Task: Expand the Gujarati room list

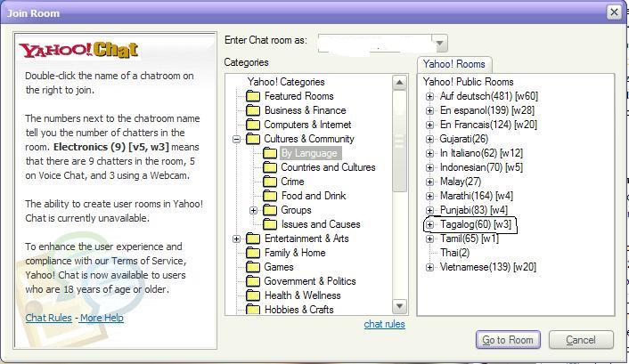Action: tap(429, 139)
